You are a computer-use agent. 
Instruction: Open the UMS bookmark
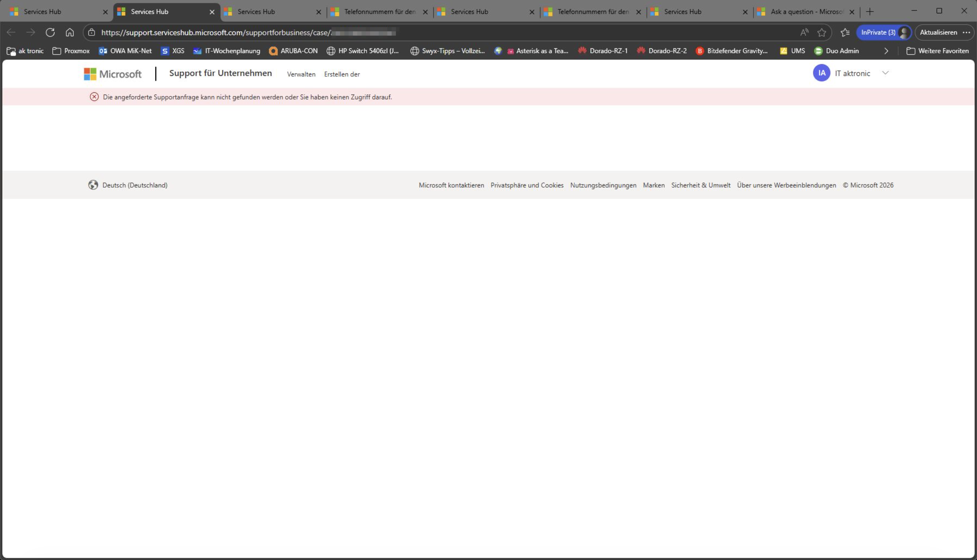[x=792, y=51]
